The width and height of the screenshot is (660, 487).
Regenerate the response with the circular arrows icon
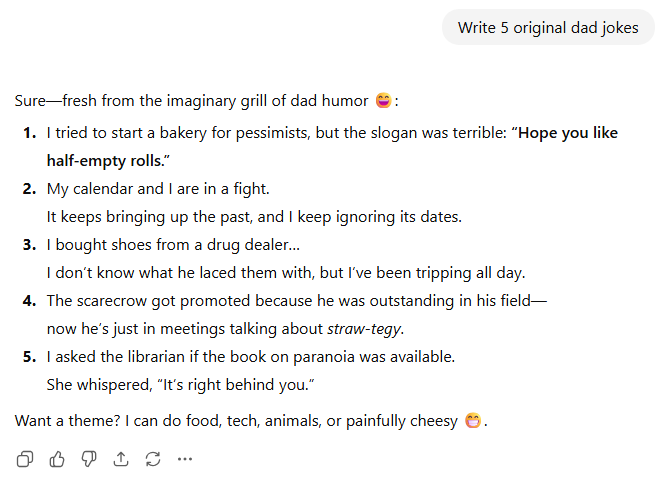pyautogui.click(x=153, y=459)
